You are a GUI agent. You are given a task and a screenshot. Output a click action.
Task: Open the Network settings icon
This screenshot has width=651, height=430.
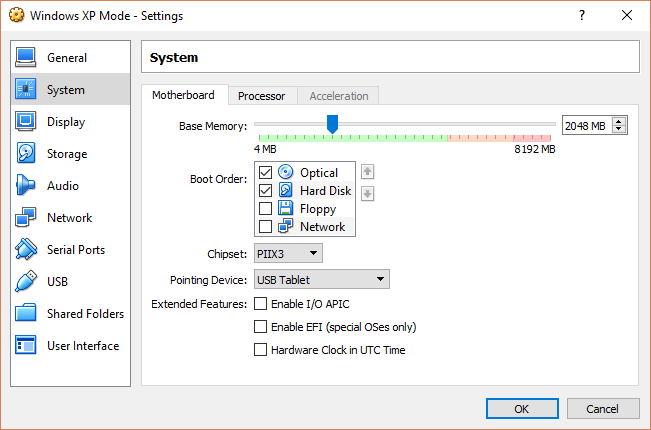[26, 218]
